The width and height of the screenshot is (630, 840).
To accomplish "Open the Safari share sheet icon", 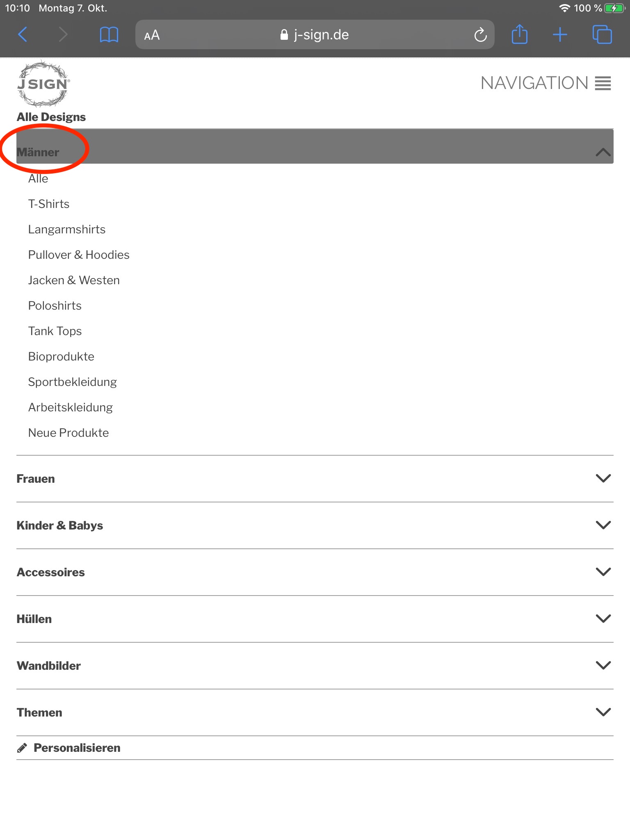I will (519, 34).
